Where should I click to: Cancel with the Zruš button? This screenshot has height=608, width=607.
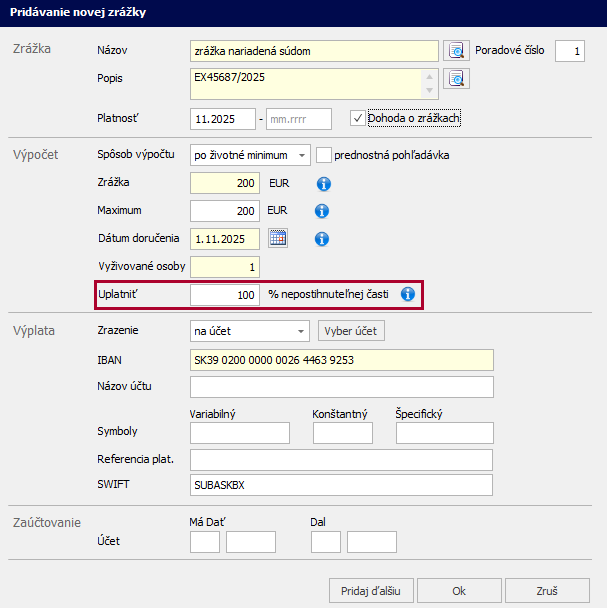pos(547,590)
